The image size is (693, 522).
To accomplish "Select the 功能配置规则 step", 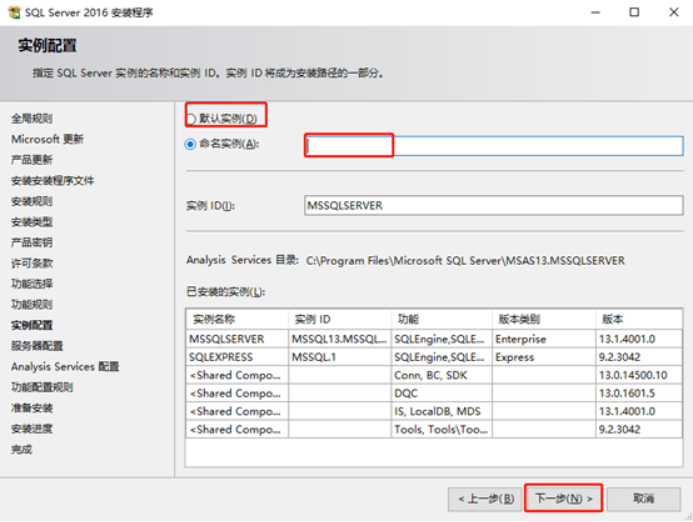I will pos(42,387).
